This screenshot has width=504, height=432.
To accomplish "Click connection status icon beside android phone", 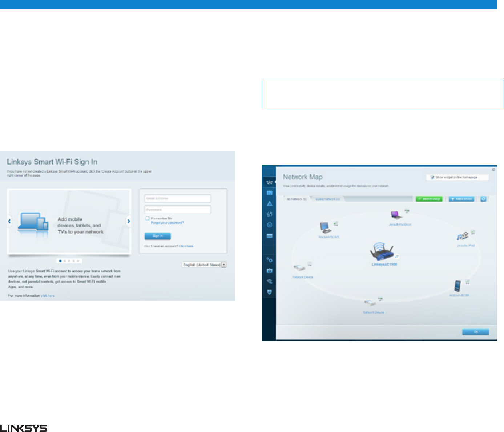I will (468, 282).
